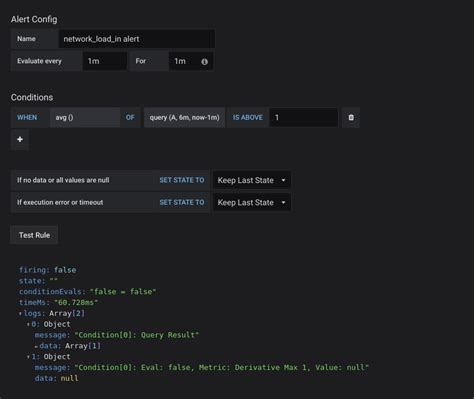Expand the data Array[1] node

[x=36, y=346]
